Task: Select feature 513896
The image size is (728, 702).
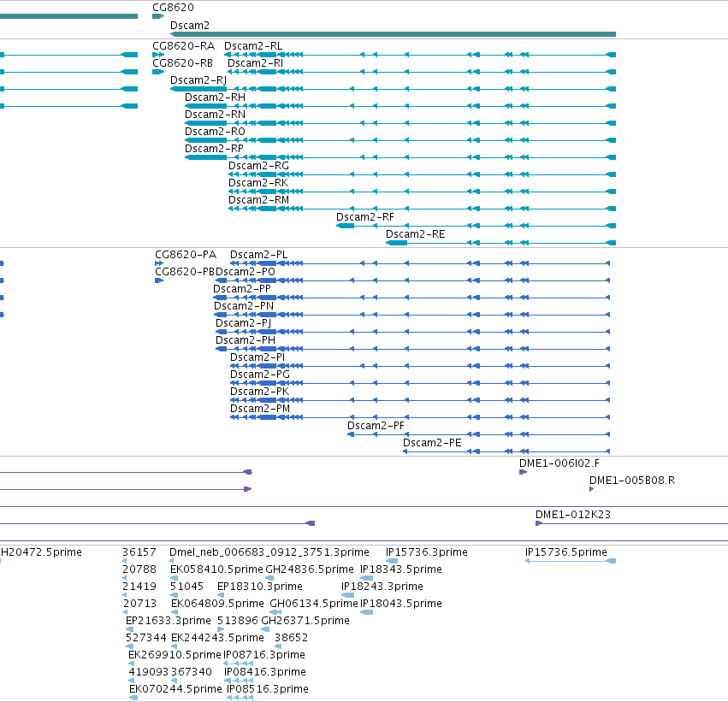Action: 238,621
